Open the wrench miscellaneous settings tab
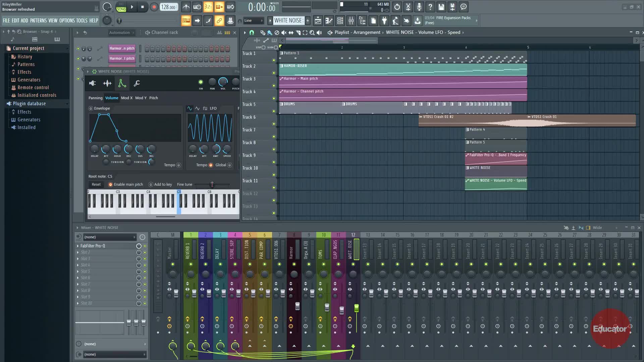Image resolution: width=644 pixels, height=362 pixels. tap(137, 83)
